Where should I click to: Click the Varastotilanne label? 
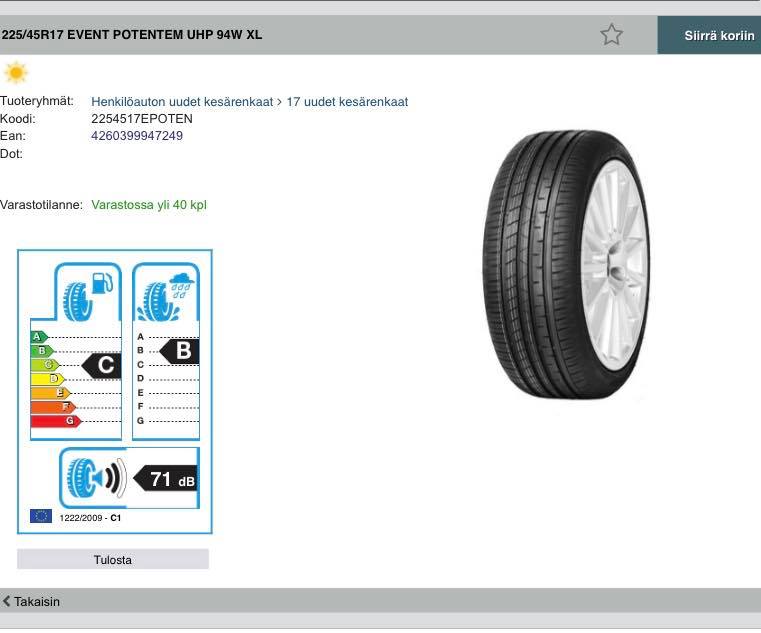[41, 205]
